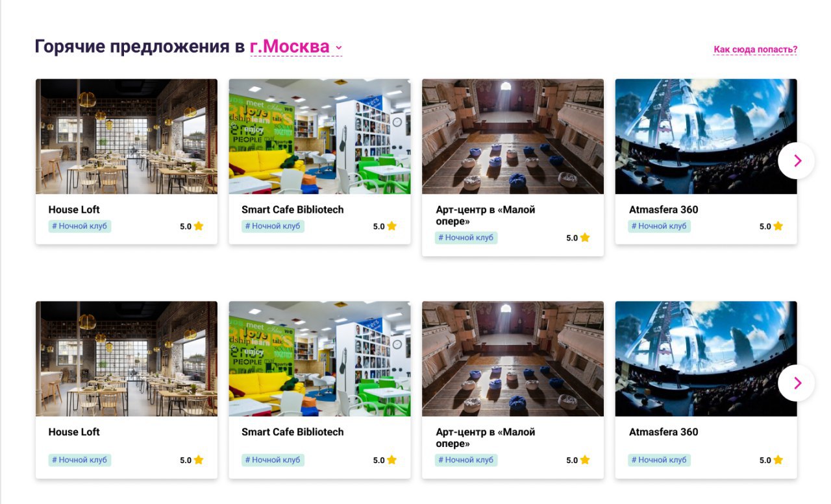Open the bottom House Loft interior photo

(127, 359)
